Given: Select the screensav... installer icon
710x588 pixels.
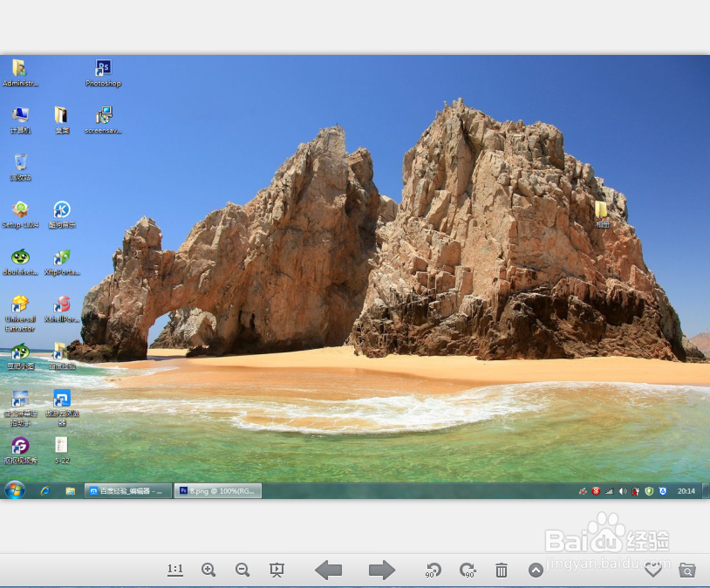Looking at the screenshot, I should 103,120.
